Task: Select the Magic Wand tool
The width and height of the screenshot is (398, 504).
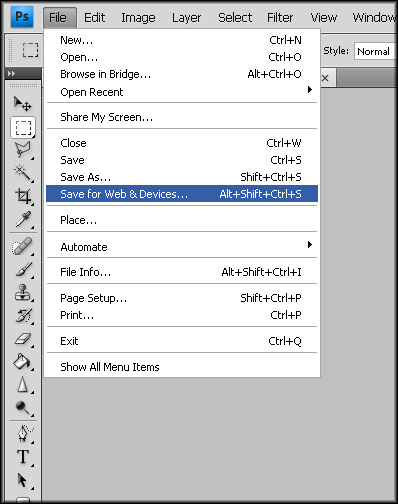Action: click(23, 172)
